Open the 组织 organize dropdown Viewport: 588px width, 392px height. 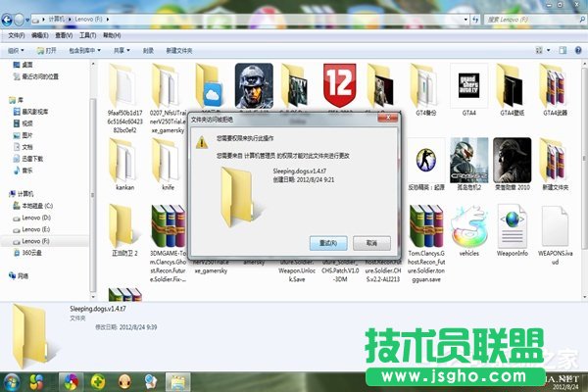pyautogui.click(x=17, y=49)
